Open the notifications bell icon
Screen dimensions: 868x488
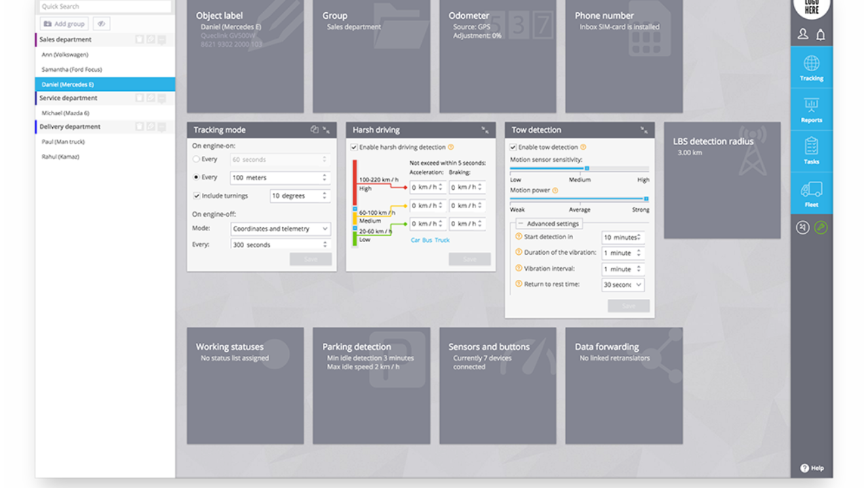click(821, 35)
